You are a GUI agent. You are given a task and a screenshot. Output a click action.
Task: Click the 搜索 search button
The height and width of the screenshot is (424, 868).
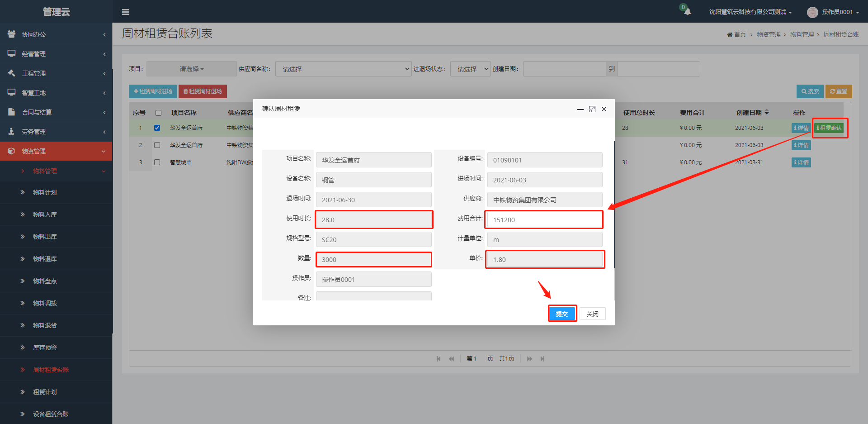click(810, 91)
